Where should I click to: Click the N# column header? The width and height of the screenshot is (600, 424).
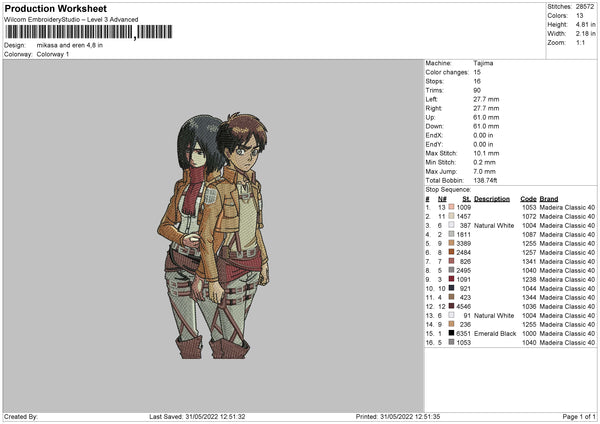(x=442, y=199)
